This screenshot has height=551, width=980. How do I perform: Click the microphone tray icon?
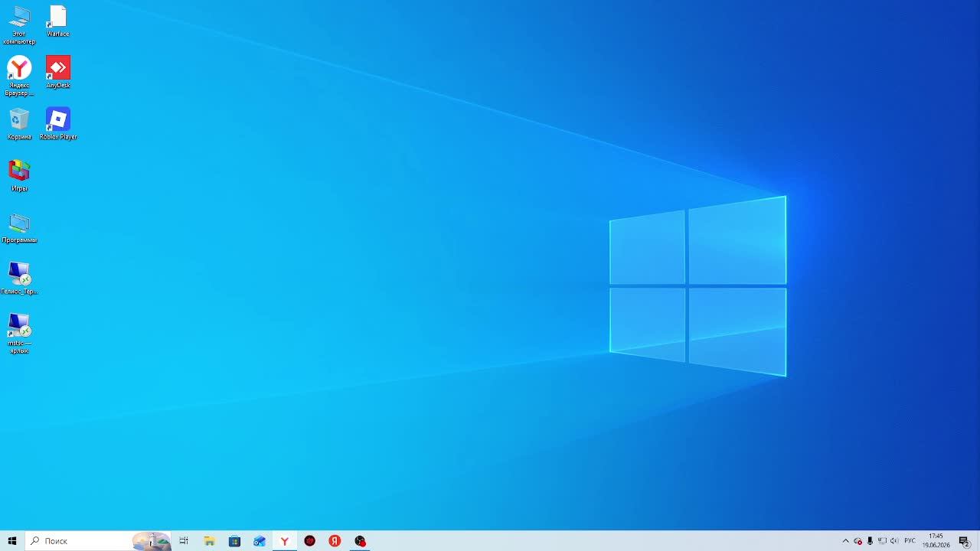point(870,541)
